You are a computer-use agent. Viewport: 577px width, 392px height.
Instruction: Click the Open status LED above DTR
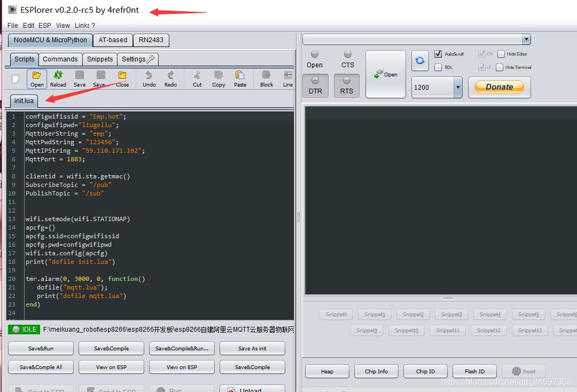(315, 54)
